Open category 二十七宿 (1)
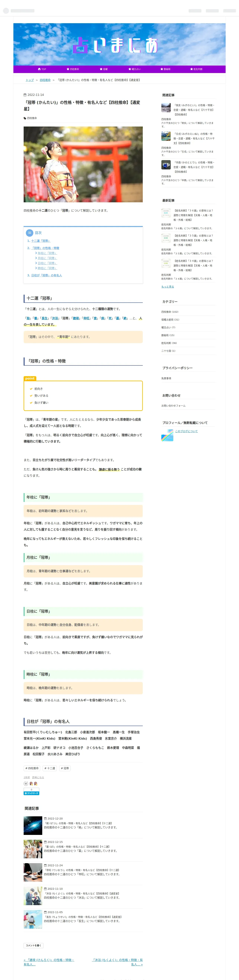239x980 pixels. pyautogui.click(x=168, y=351)
